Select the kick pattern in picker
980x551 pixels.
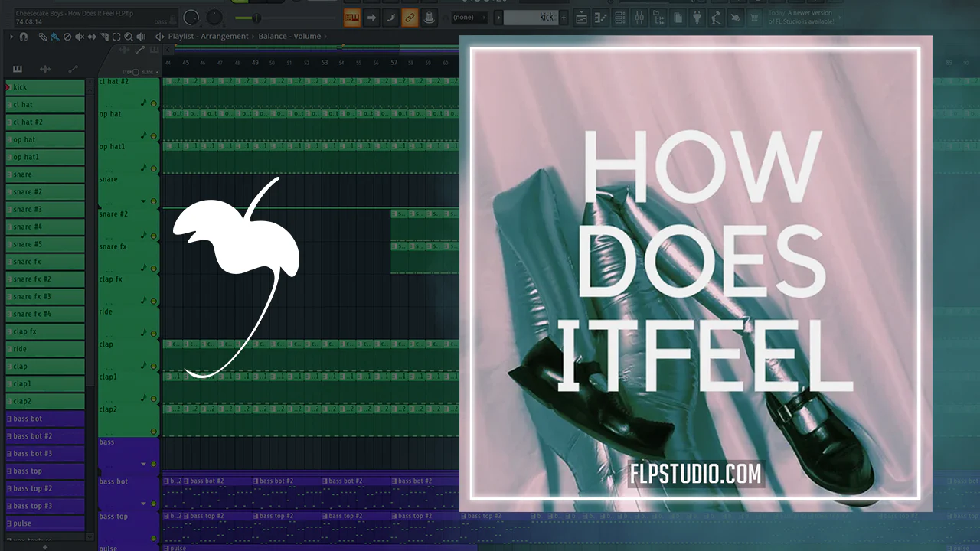[45, 87]
